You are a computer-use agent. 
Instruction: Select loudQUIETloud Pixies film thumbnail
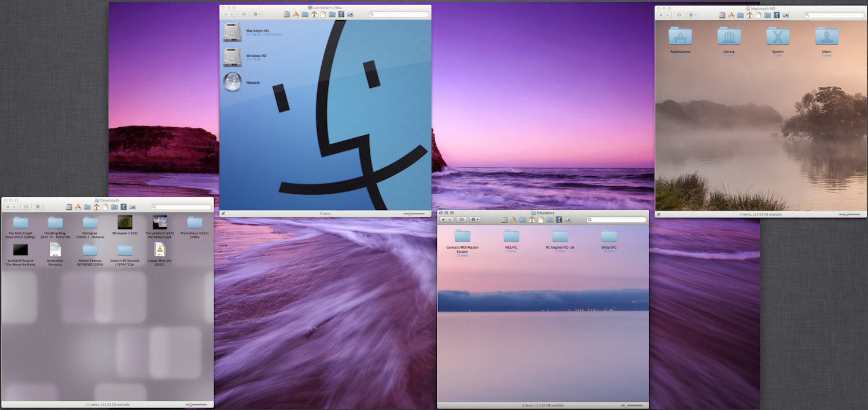click(21, 250)
